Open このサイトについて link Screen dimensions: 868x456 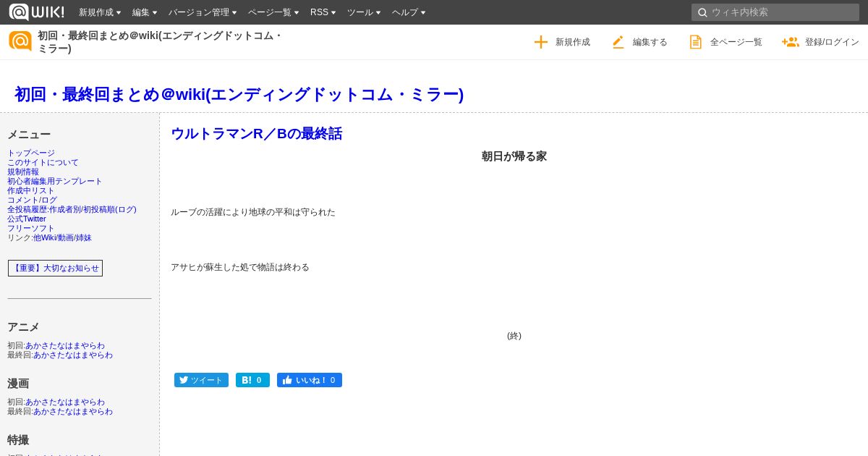pos(43,162)
